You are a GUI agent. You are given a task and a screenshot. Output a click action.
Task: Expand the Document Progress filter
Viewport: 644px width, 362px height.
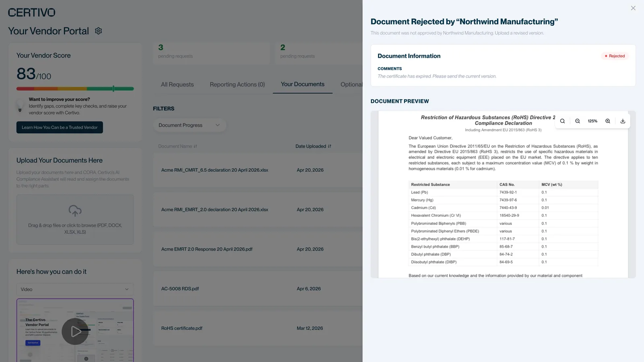pos(190,125)
